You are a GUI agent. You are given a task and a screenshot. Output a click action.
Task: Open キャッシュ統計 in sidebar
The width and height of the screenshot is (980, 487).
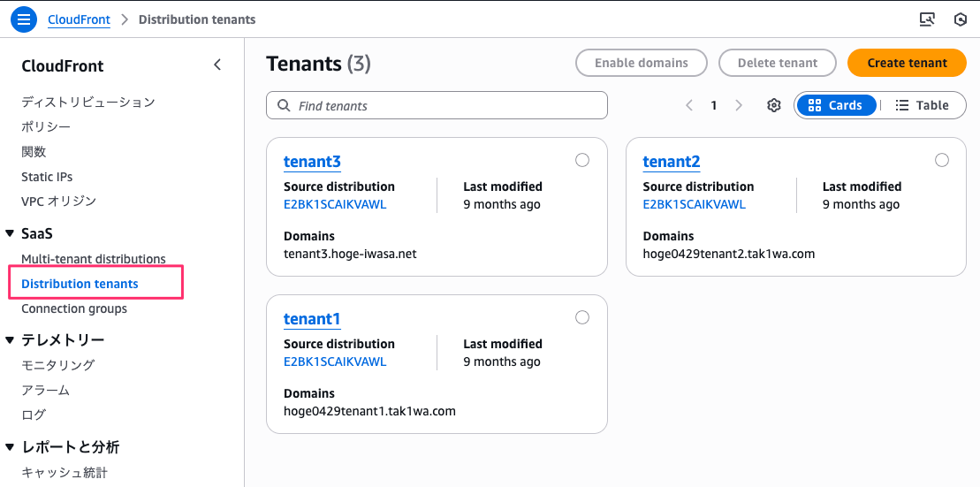(66, 471)
